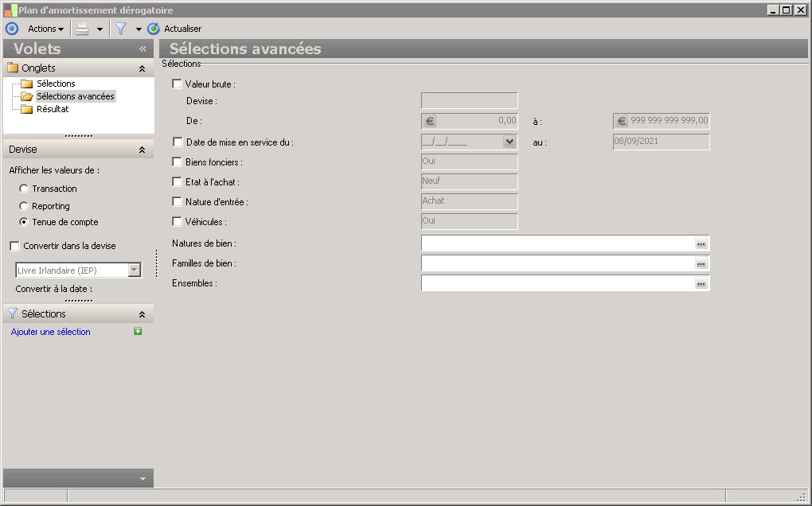Click the Résultat folder icon
This screenshot has height=506, width=812.
(26, 109)
